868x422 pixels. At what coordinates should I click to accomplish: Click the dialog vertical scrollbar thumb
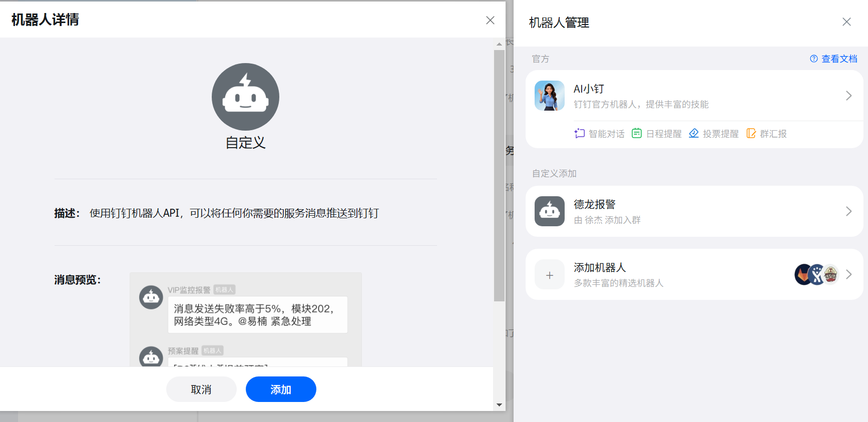coord(499,175)
